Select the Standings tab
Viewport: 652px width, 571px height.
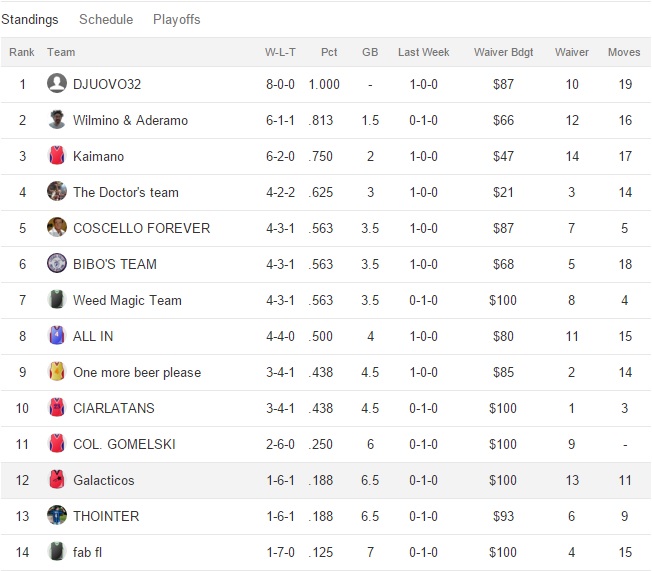coord(29,20)
